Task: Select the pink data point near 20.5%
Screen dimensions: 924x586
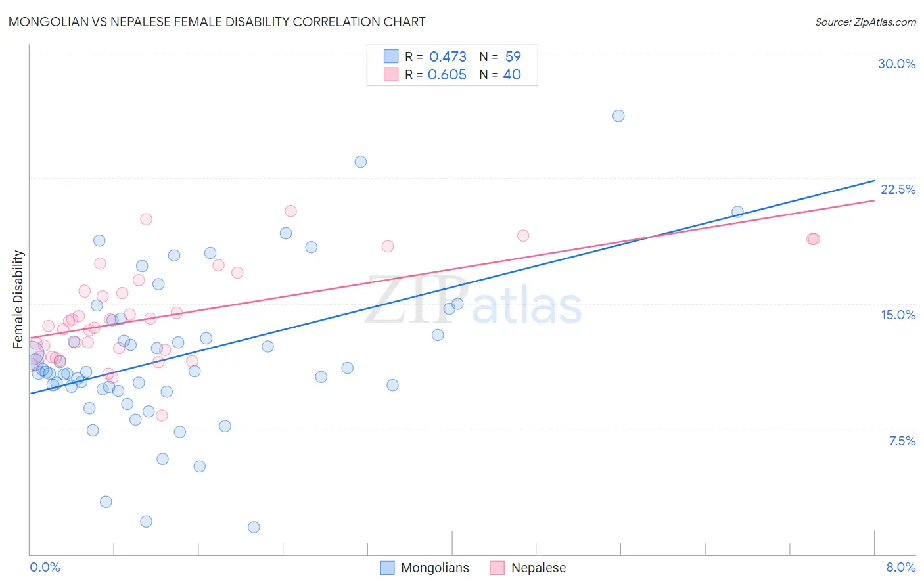Action: tap(290, 211)
